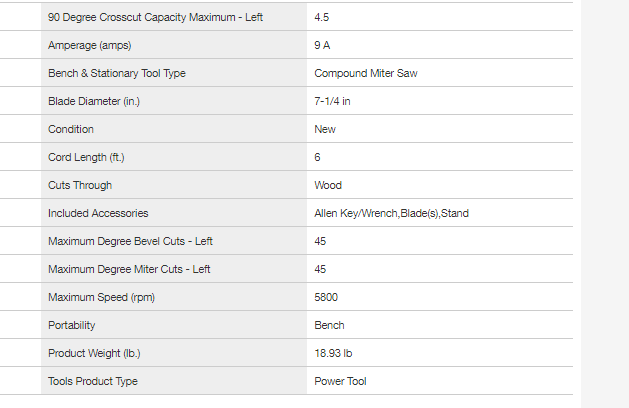
Task: Click the "Cord Length (ft.)" label
Action: 86,157
